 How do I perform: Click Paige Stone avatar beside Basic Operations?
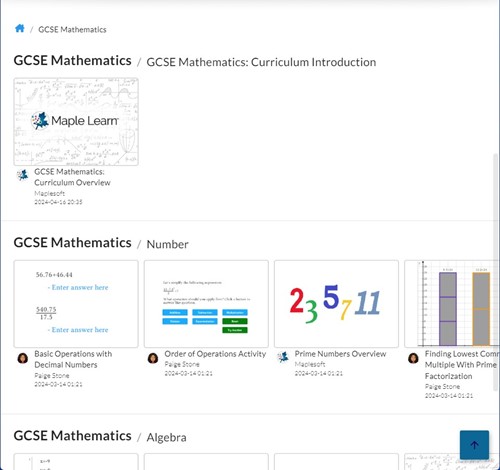[23, 358]
